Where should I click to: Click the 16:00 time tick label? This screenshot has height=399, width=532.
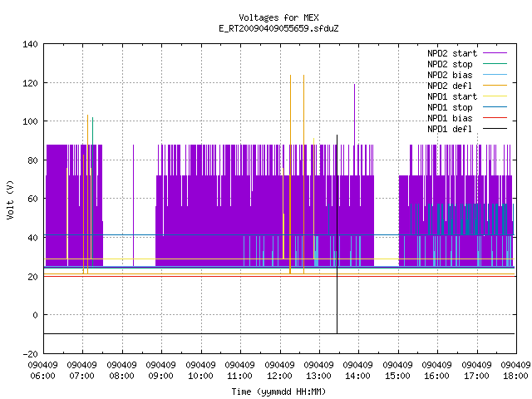click(436, 377)
